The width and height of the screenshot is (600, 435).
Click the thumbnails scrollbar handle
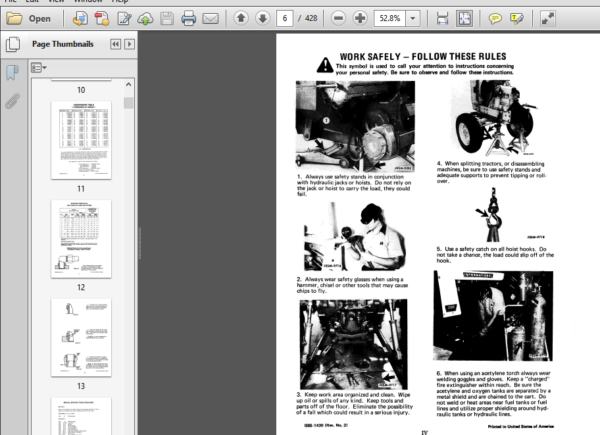click(x=129, y=103)
